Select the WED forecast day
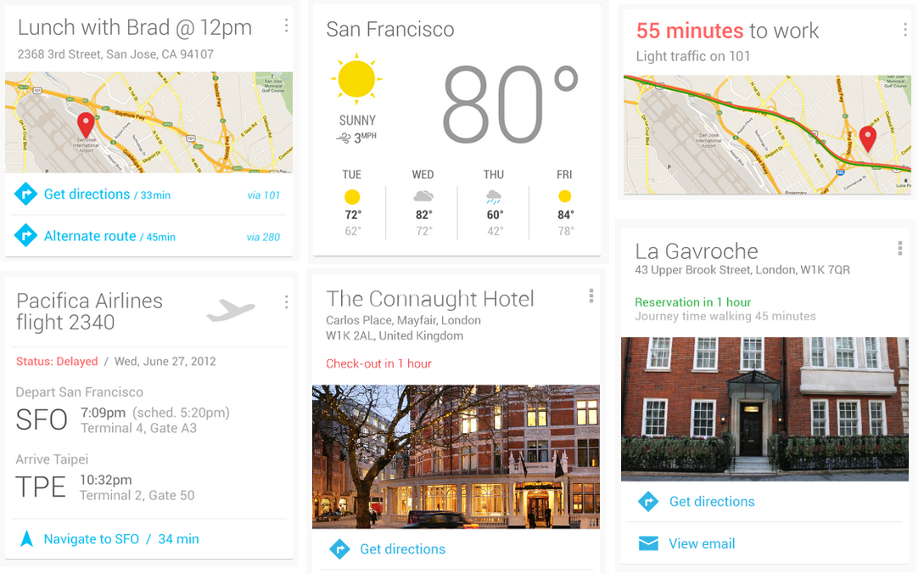This screenshot has height=574, width=924. 423,202
